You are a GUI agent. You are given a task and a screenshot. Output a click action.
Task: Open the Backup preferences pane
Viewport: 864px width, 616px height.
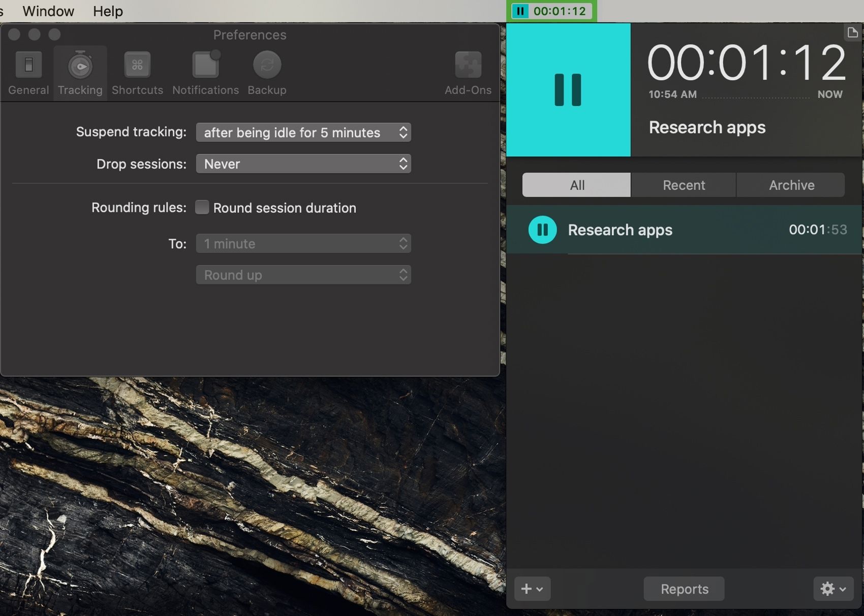(267, 73)
